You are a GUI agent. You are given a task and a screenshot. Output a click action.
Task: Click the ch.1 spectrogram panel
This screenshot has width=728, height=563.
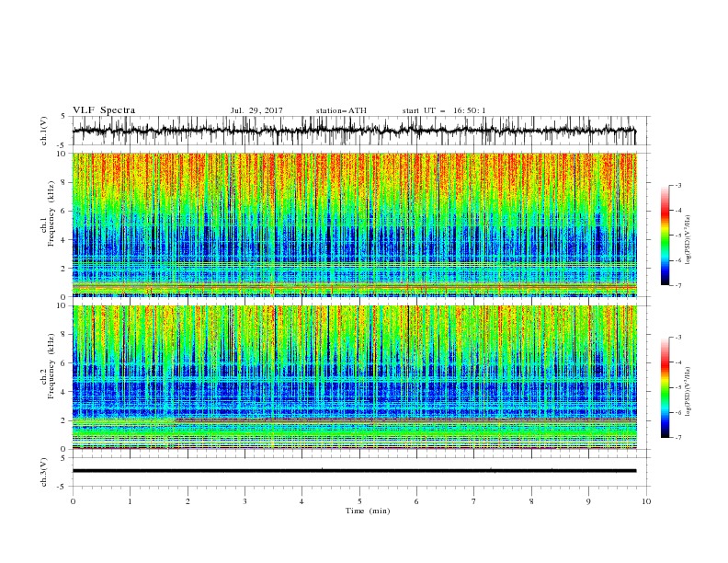click(354, 224)
